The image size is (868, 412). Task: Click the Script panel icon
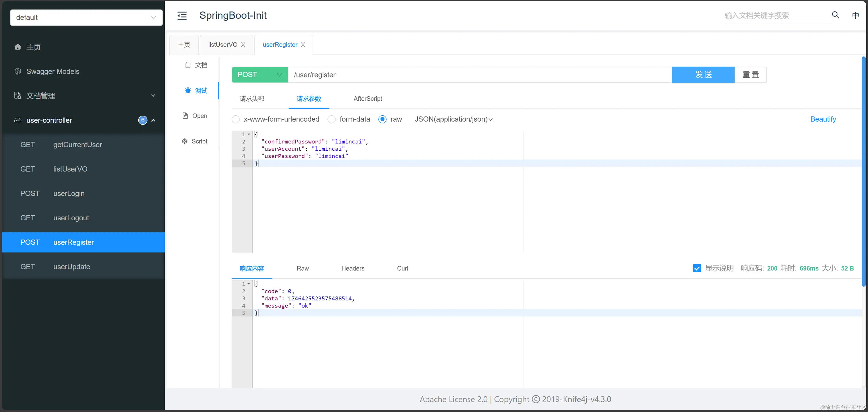[x=185, y=141]
